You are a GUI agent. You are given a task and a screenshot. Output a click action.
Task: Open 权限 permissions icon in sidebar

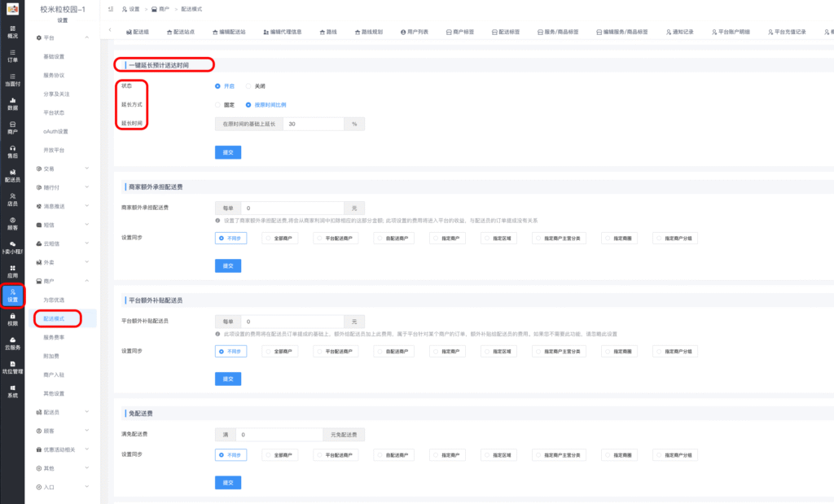[12, 318]
